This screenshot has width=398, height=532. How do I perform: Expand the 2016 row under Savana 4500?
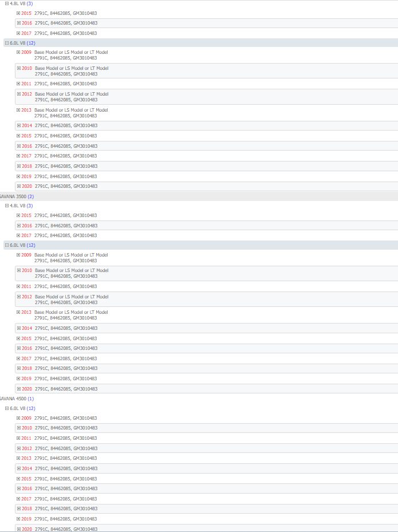(x=19, y=488)
